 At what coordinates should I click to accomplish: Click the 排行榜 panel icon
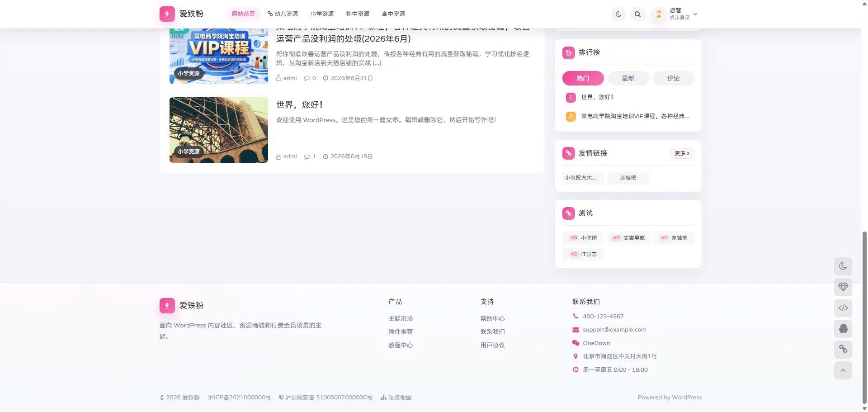click(x=569, y=53)
